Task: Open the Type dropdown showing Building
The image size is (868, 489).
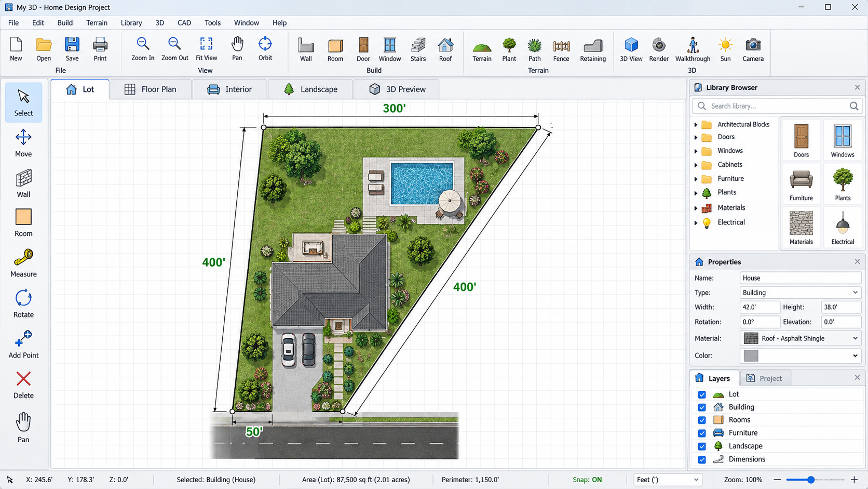Action: 800,293
